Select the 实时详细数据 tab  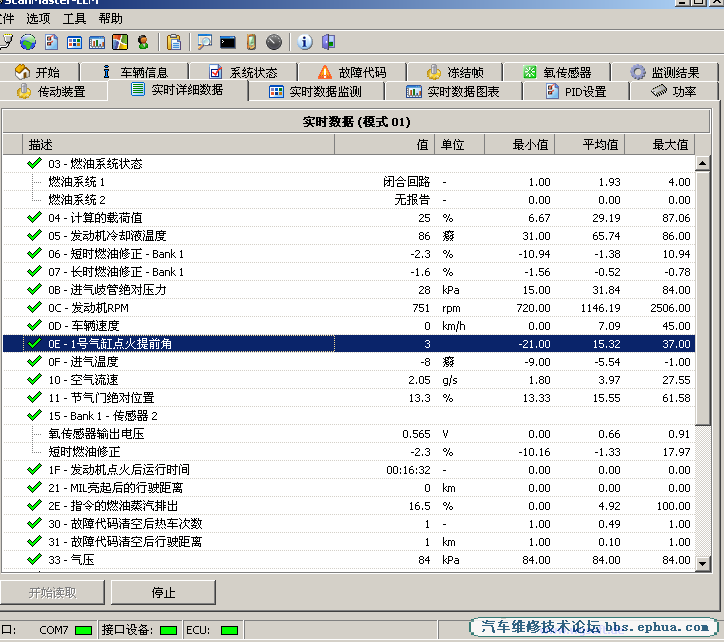click(x=178, y=90)
